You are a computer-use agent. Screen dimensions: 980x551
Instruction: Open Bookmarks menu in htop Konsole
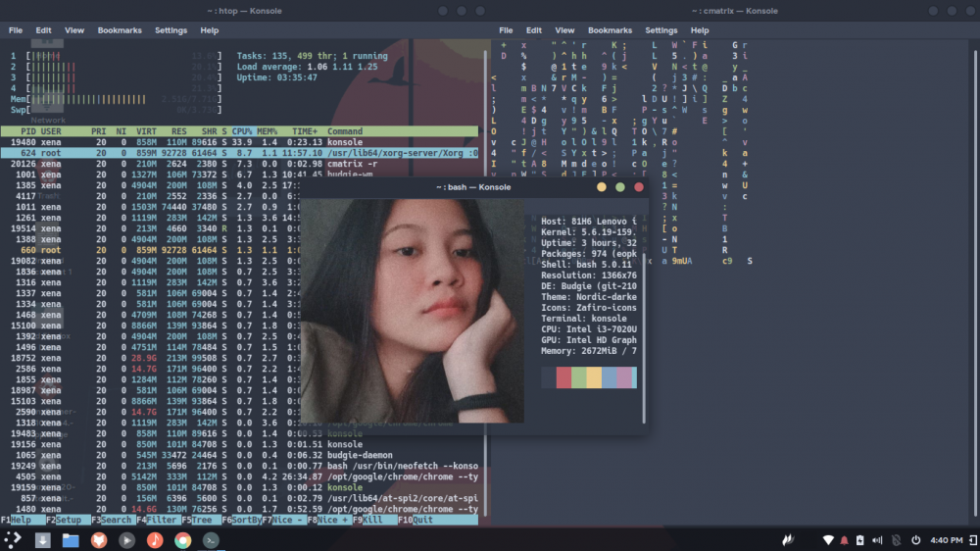point(120,30)
